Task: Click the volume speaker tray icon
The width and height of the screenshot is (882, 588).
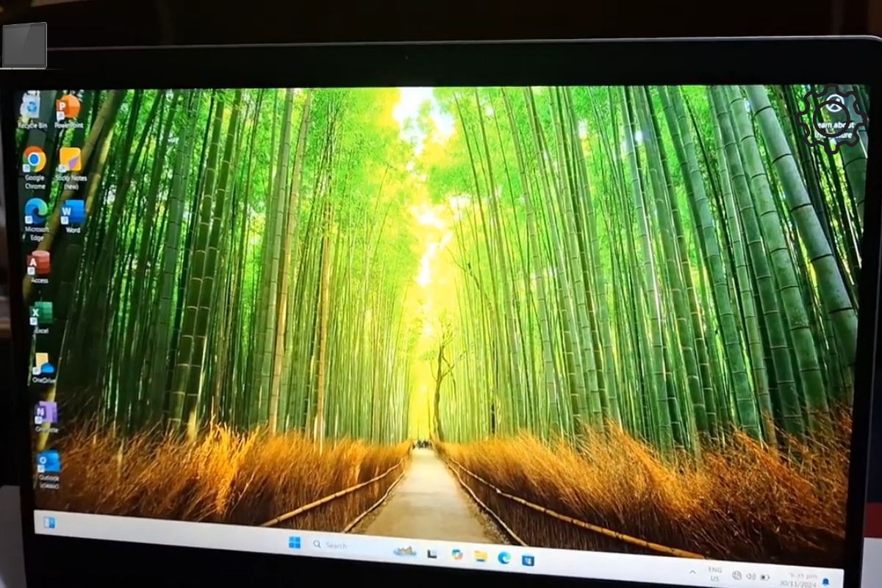Action: point(750,576)
